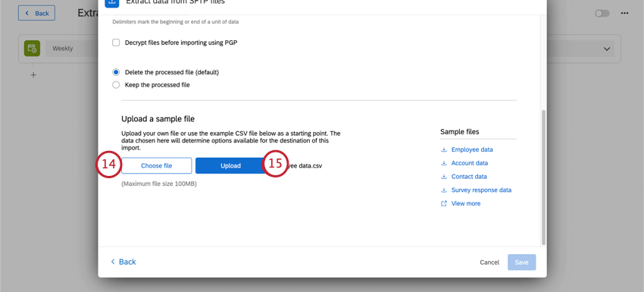Click the download icon beside Contact data
Viewport: 644px width, 292px height.
[443, 177]
